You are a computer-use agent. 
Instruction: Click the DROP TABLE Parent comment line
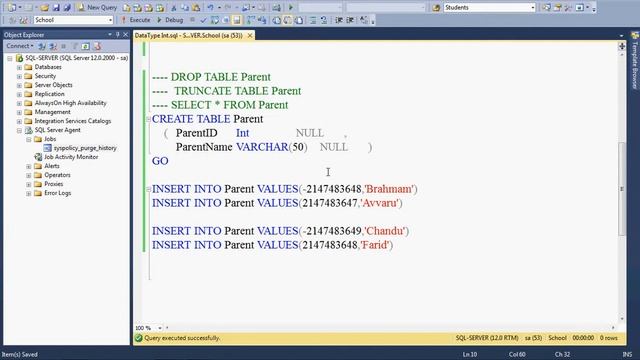pos(211,77)
